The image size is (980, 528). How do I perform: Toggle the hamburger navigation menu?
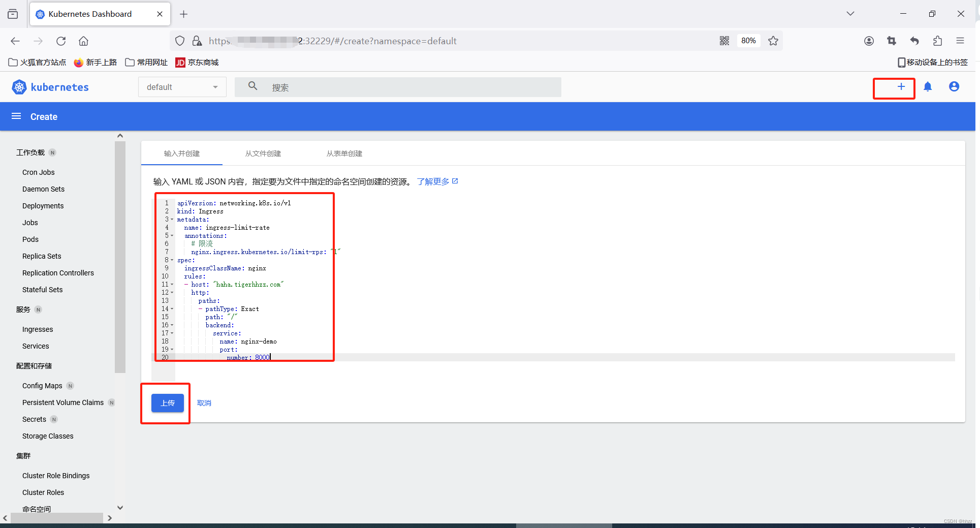16,116
